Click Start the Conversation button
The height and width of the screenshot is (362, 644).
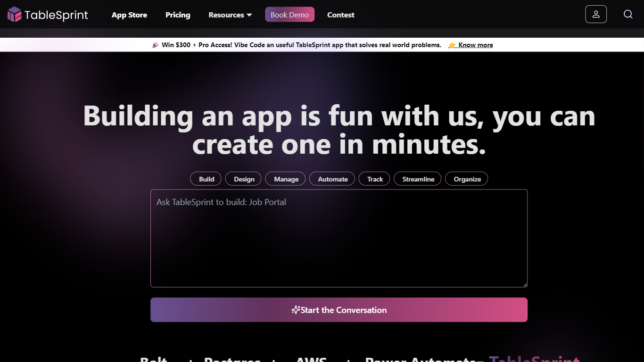(x=339, y=310)
